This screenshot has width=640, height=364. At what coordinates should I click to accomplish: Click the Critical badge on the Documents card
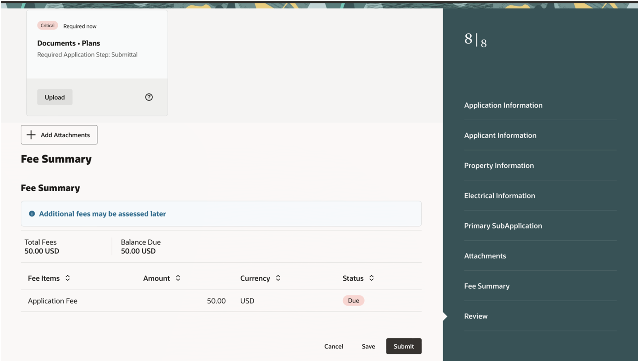pyautogui.click(x=47, y=25)
